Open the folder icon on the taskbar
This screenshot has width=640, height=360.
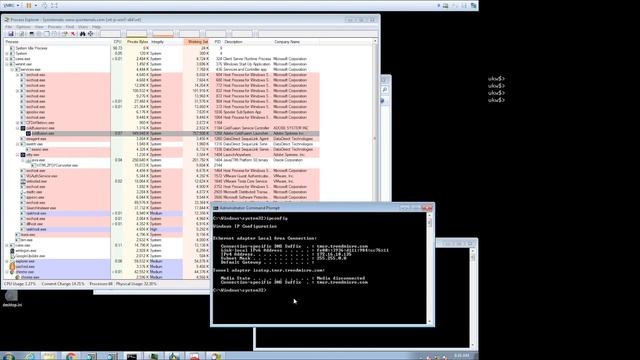coord(49,356)
